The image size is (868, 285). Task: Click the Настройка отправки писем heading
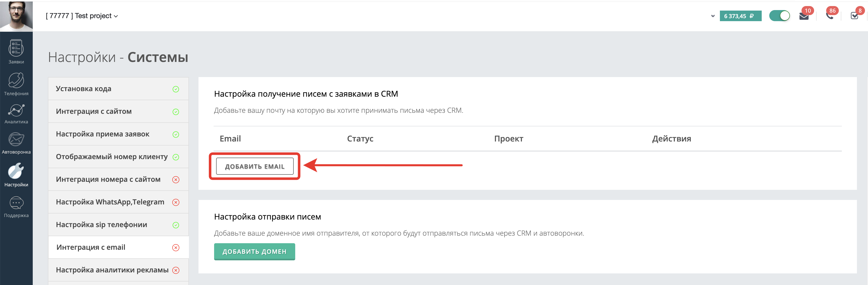pyautogui.click(x=268, y=217)
